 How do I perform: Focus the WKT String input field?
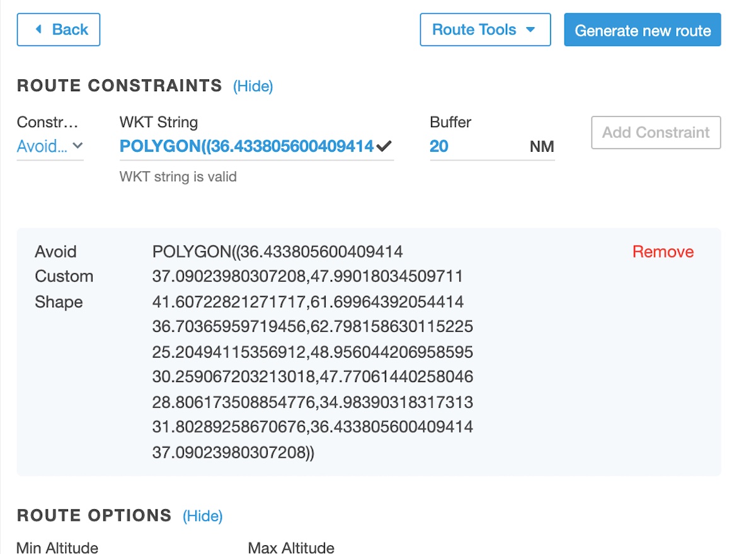[x=247, y=146]
